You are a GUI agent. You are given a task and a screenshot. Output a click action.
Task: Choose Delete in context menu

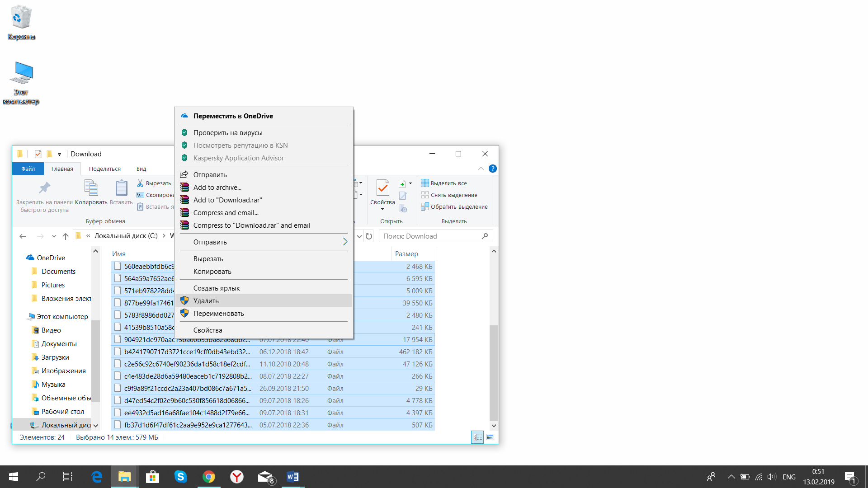tap(264, 300)
